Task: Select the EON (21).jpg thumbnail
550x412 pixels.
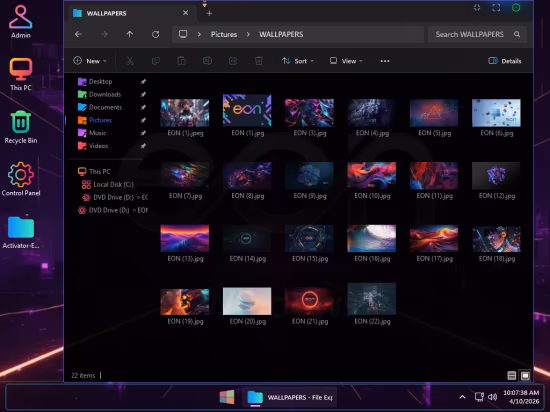Action: 309,301
